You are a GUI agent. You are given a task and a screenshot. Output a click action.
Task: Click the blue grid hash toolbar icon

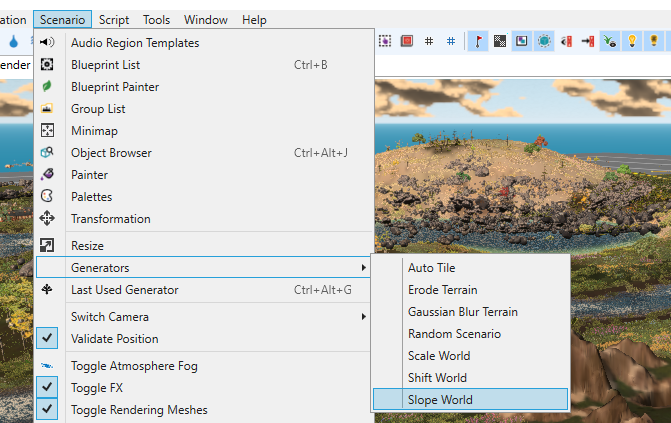pos(451,41)
